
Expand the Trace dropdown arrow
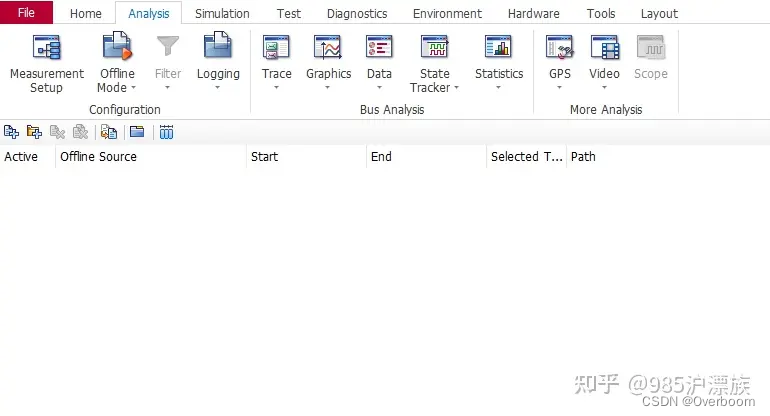(x=276, y=87)
